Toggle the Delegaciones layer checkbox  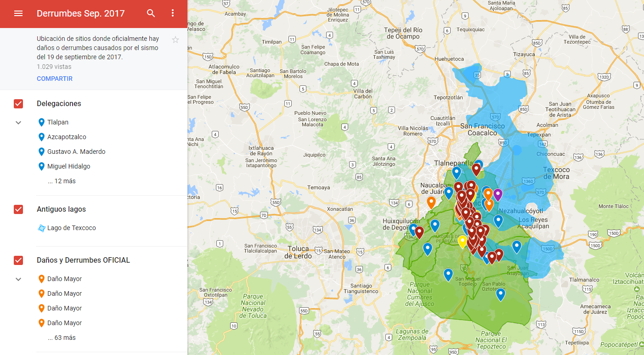pyautogui.click(x=18, y=103)
